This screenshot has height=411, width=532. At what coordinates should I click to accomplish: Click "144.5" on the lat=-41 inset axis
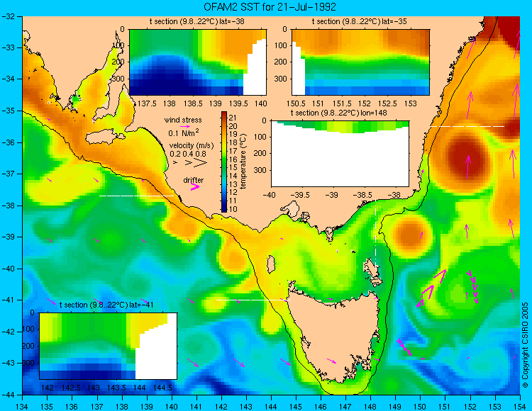click(162, 388)
